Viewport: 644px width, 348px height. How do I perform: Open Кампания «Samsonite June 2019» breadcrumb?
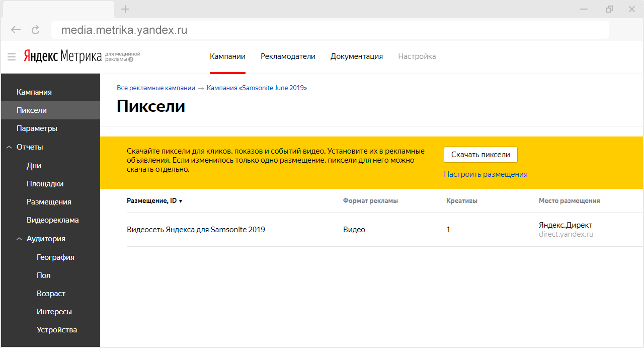(257, 88)
